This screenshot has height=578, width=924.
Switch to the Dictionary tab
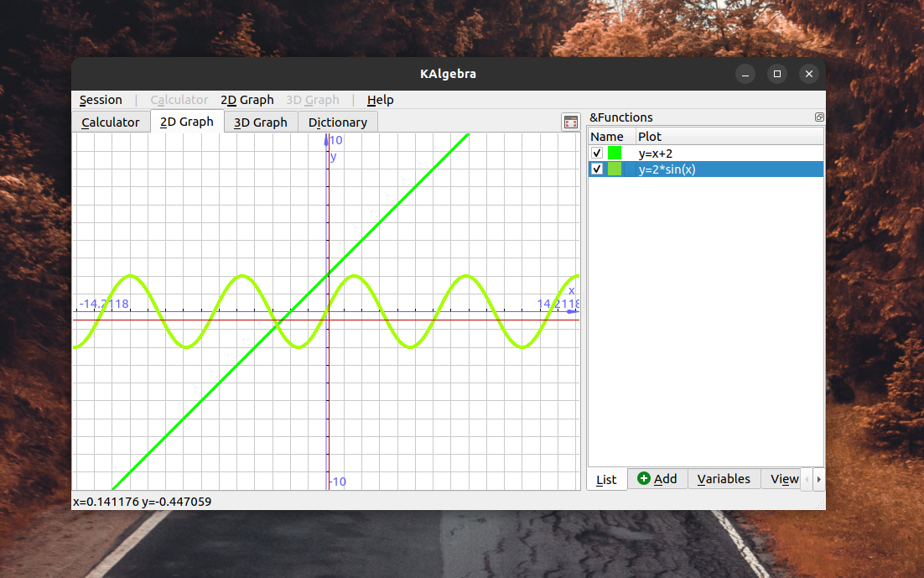337,122
